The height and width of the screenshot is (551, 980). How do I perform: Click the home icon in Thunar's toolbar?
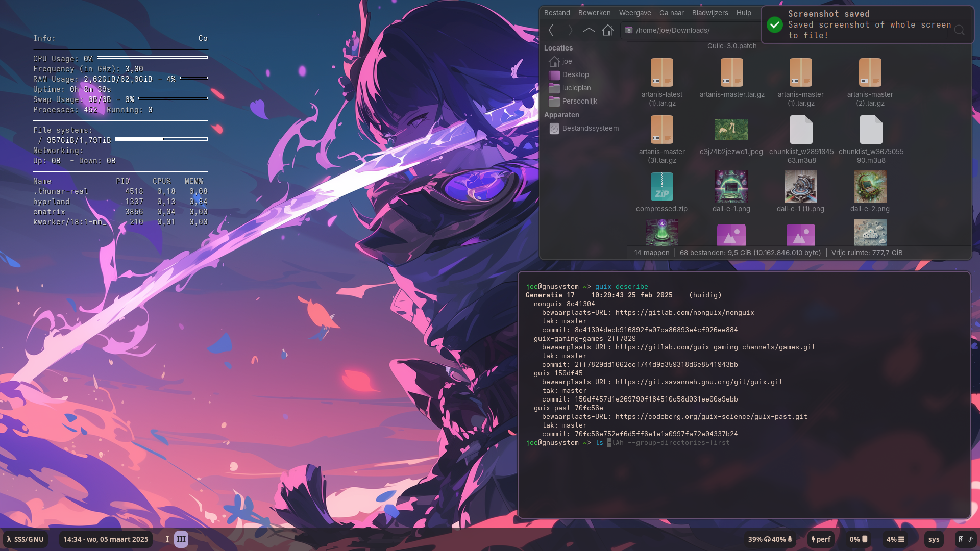(x=607, y=30)
